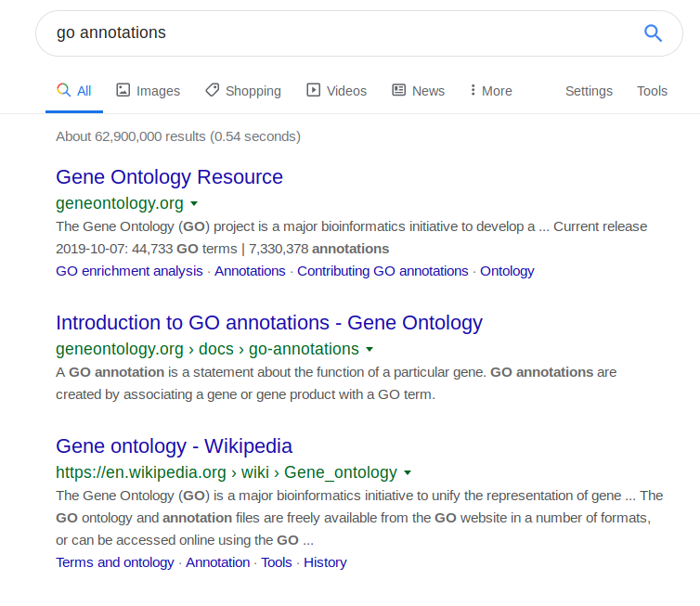The width and height of the screenshot is (700, 606).
Task: Click the search box containing go annotations
Action: point(359,33)
